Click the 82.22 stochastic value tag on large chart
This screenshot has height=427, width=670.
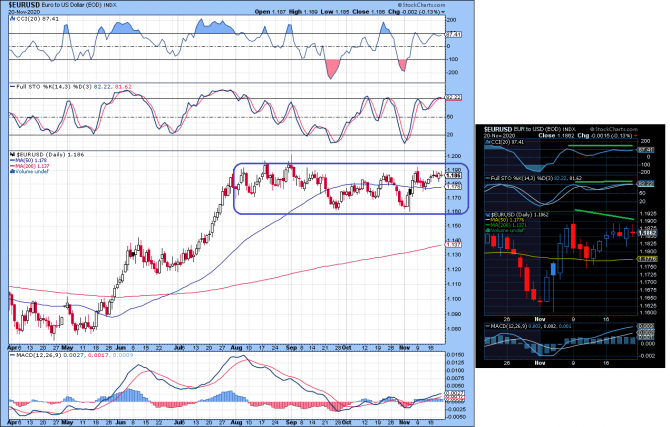[454, 97]
